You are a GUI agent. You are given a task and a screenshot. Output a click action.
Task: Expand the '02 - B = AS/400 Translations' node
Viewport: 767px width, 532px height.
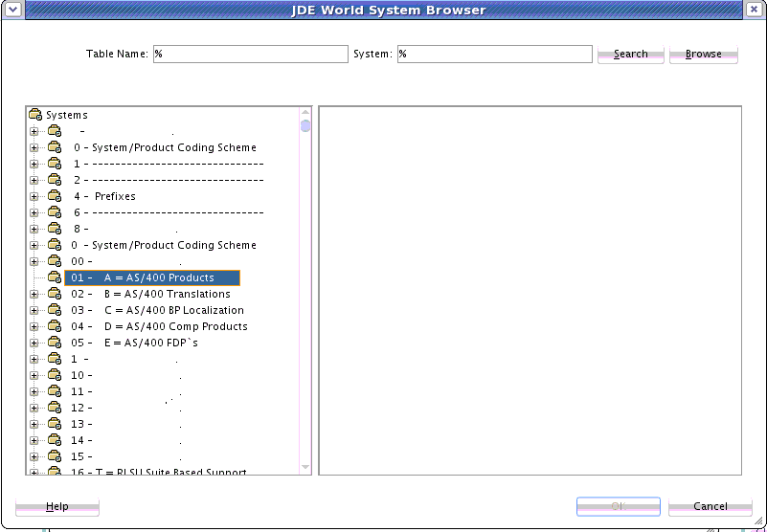34,295
